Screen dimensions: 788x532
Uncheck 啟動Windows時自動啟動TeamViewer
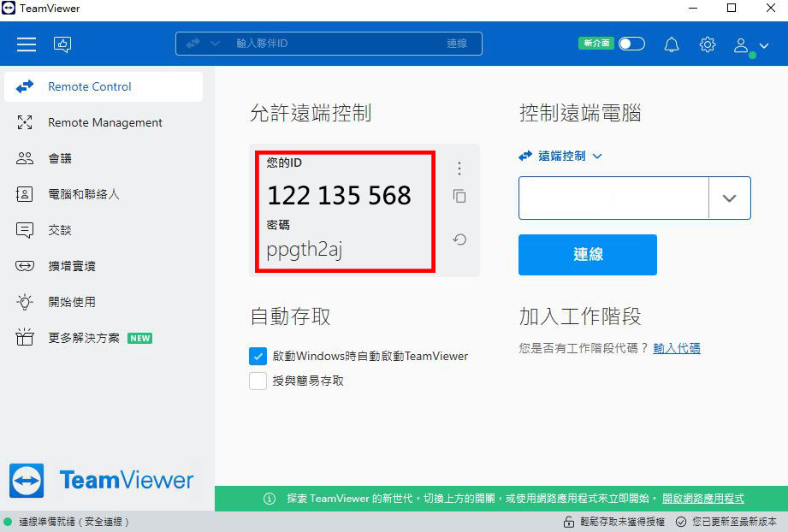coord(258,356)
